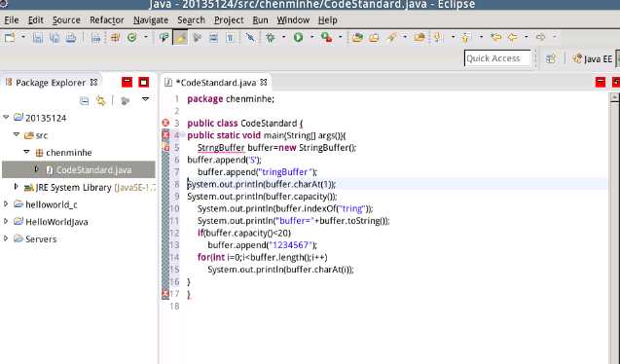The height and width of the screenshot is (364, 620).
Task: Expand the CodeStandard.java tree node
Action: [36, 169]
